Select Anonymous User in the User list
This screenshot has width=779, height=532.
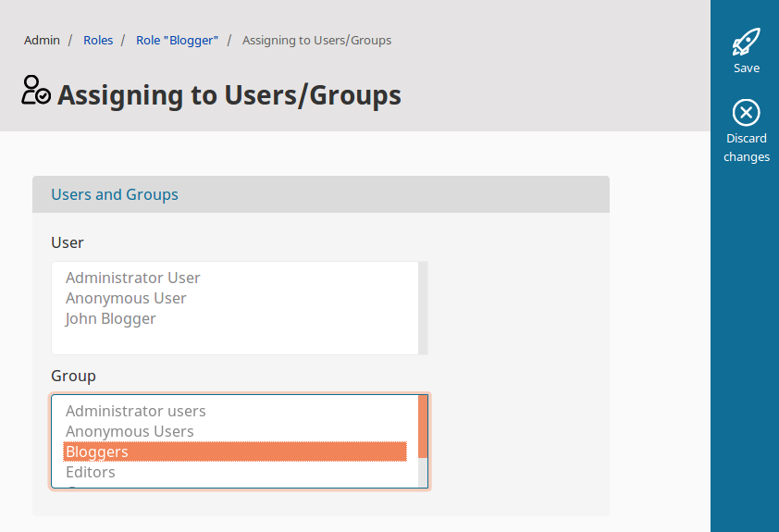click(126, 298)
